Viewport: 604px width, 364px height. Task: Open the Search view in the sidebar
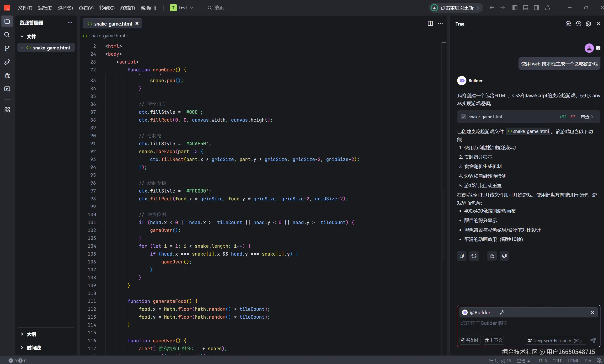point(7,35)
